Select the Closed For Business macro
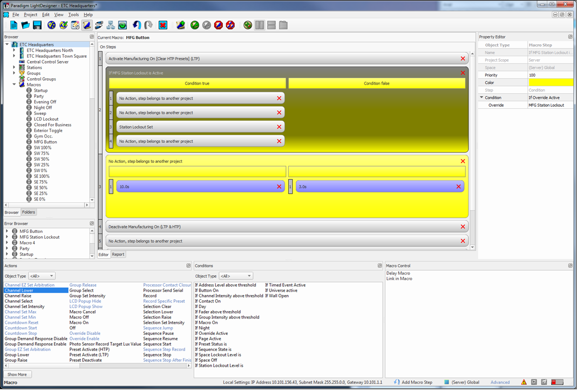Viewport: 577px width, 392px height. click(x=52, y=125)
